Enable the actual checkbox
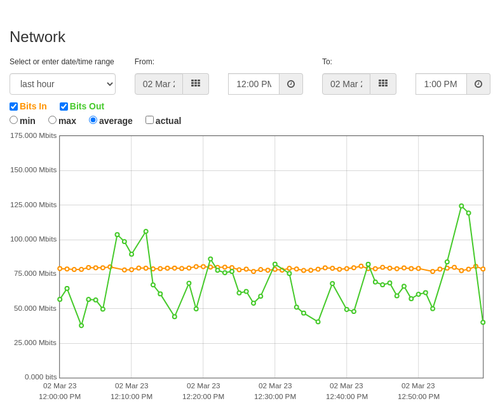 click(150, 120)
